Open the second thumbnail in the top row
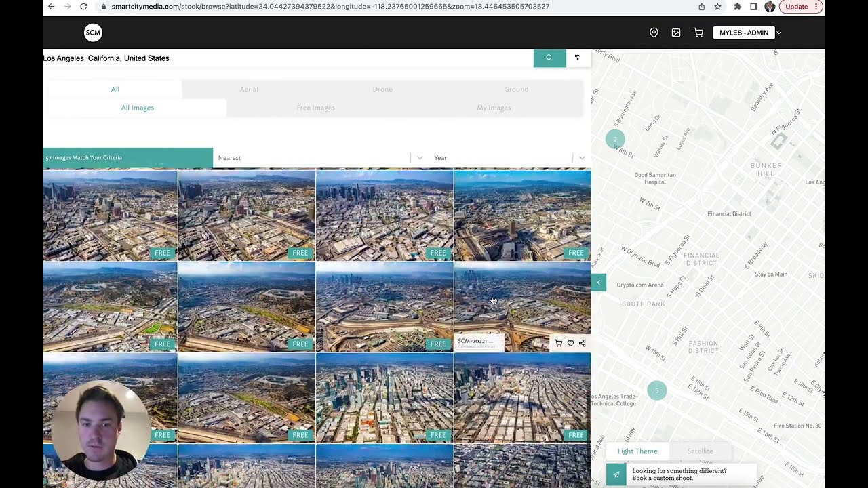 (247, 216)
